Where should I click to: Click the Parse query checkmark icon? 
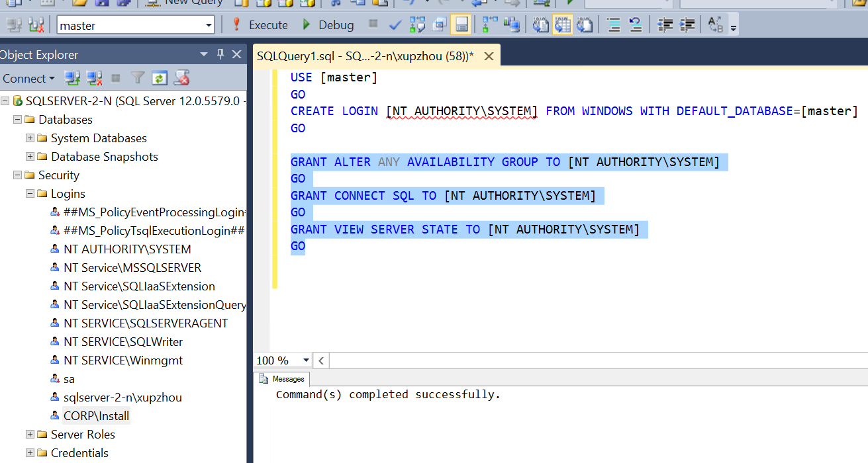[395, 25]
